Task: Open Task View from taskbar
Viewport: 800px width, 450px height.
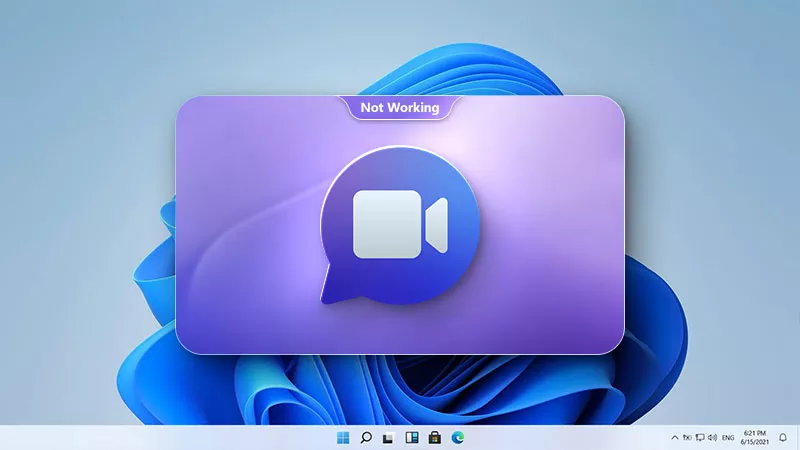Action: [389, 438]
